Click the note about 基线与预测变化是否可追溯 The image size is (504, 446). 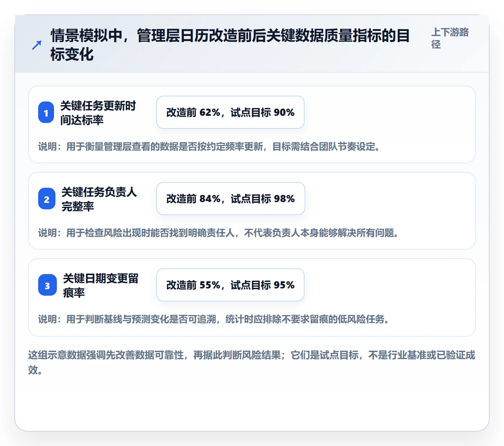[x=214, y=319]
